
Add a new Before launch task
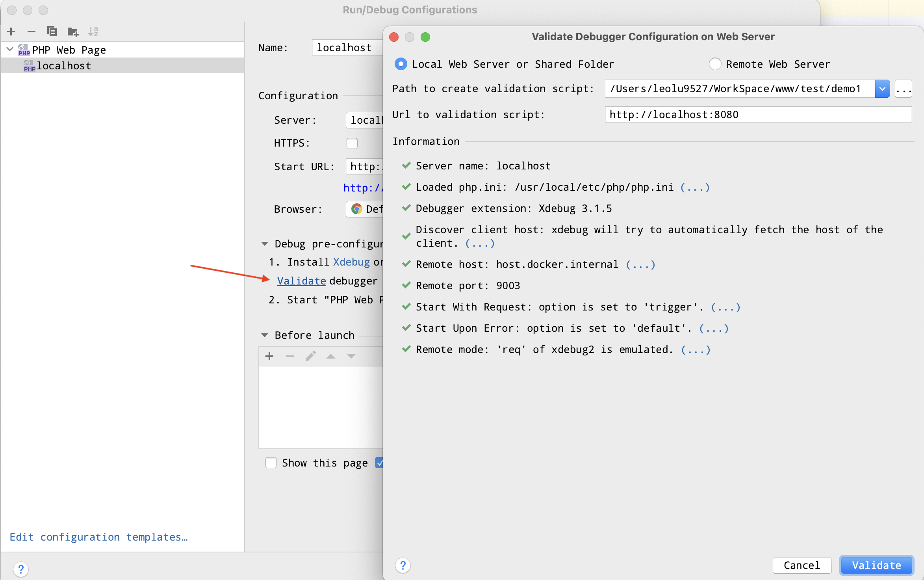point(269,356)
